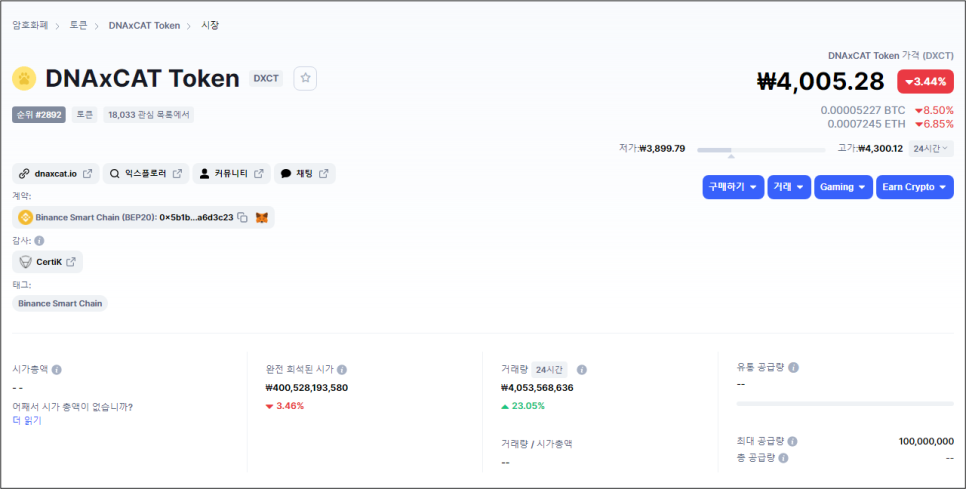Screen dimensions: 966x489
Task: Open dnaxcat.io website link
Action: [55, 174]
